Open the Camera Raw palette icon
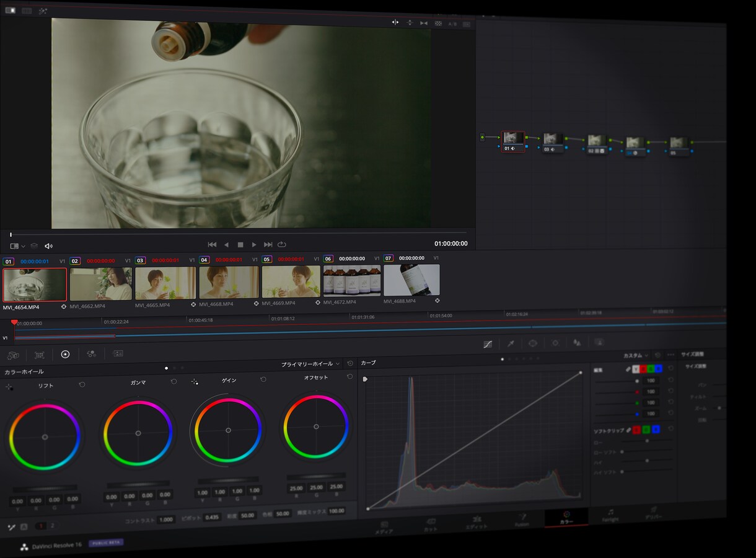The height and width of the screenshot is (558, 756). tap(13, 355)
